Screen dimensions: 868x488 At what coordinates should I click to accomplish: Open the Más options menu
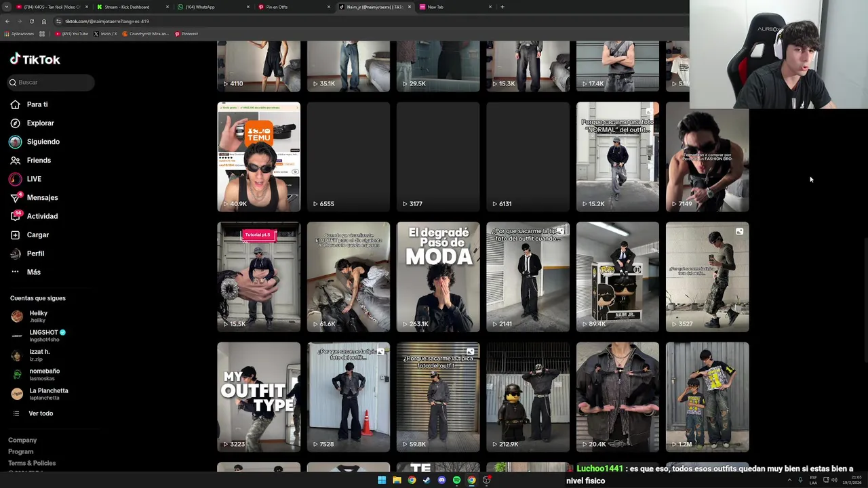(x=25, y=272)
